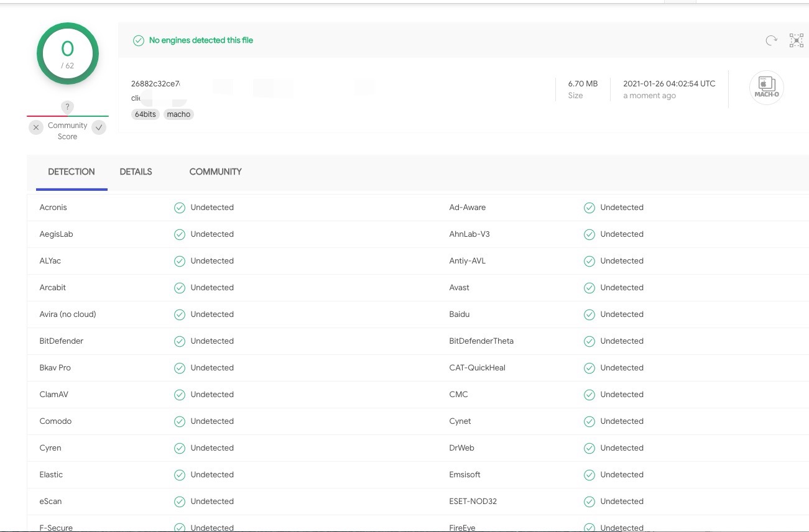The width and height of the screenshot is (809, 532).
Task: Vote harmless with the checkmark community button
Action: point(99,127)
